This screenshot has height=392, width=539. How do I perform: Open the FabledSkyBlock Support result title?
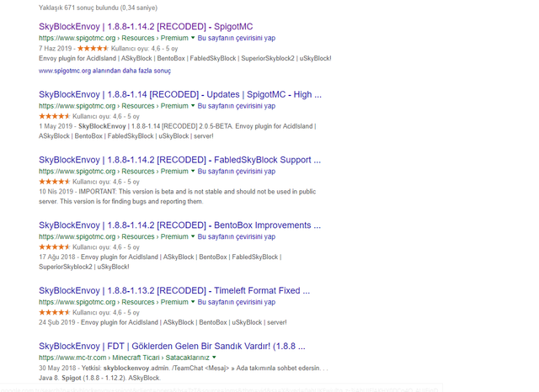tap(179, 160)
